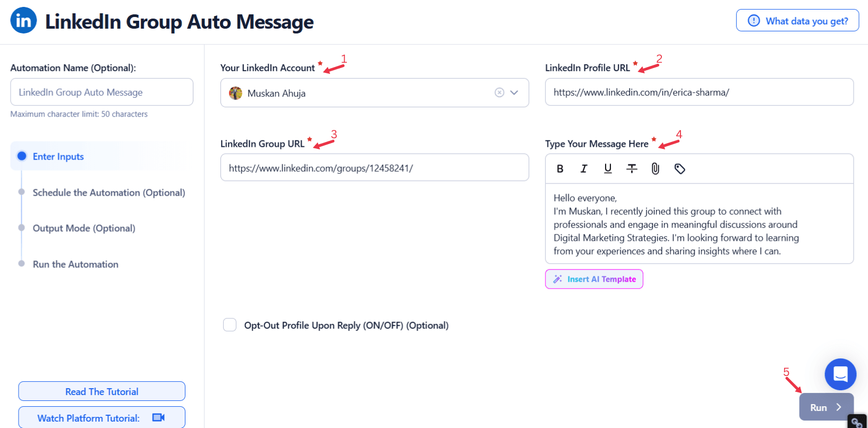The height and width of the screenshot is (428, 868).
Task: Toggle bold formatting in message editor
Action: [560, 169]
